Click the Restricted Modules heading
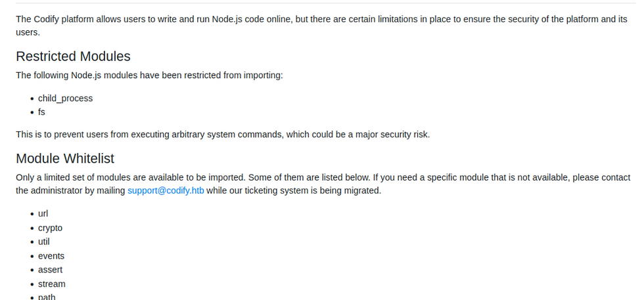 (73, 56)
